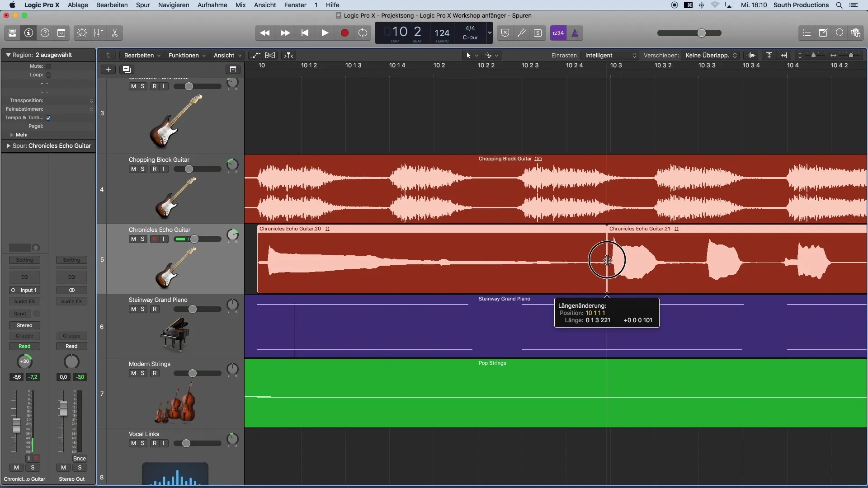Solo the Chronicles Echo Guitar track

point(142,239)
